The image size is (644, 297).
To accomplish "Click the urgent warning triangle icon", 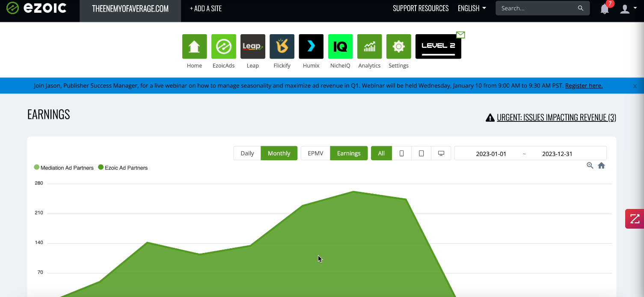I will tap(490, 118).
